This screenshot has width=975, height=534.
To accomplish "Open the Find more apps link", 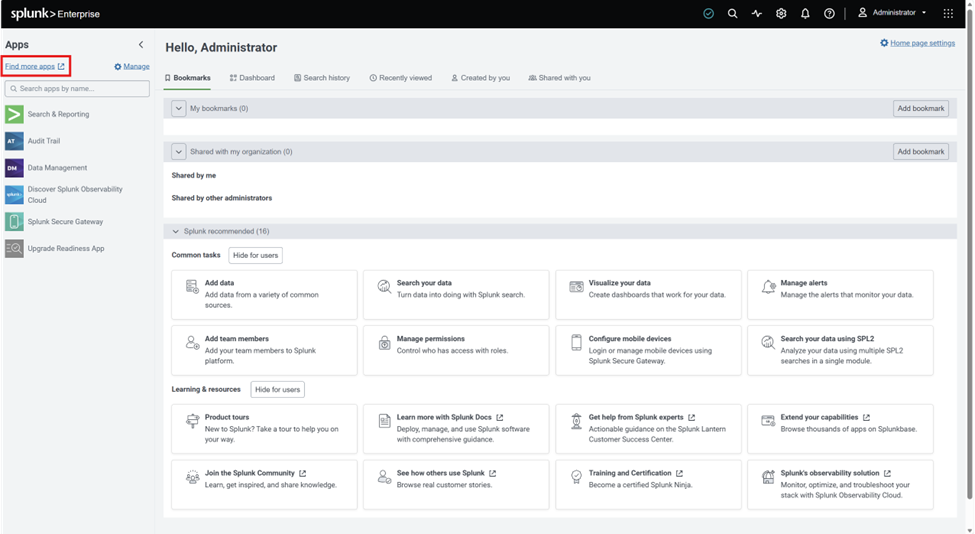I will click(x=35, y=67).
